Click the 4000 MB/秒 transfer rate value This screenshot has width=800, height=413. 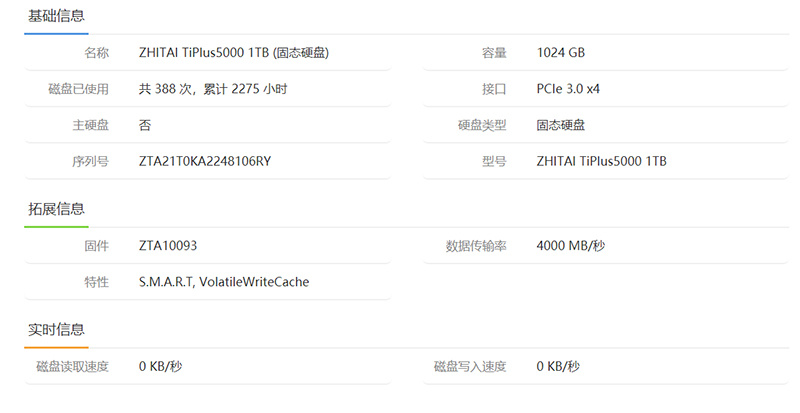point(571,246)
